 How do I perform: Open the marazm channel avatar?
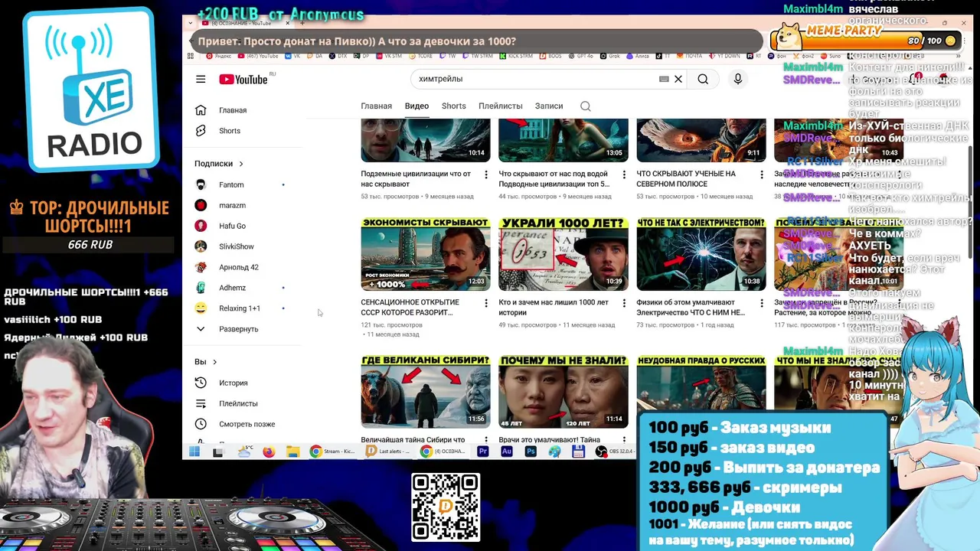[201, 205]
